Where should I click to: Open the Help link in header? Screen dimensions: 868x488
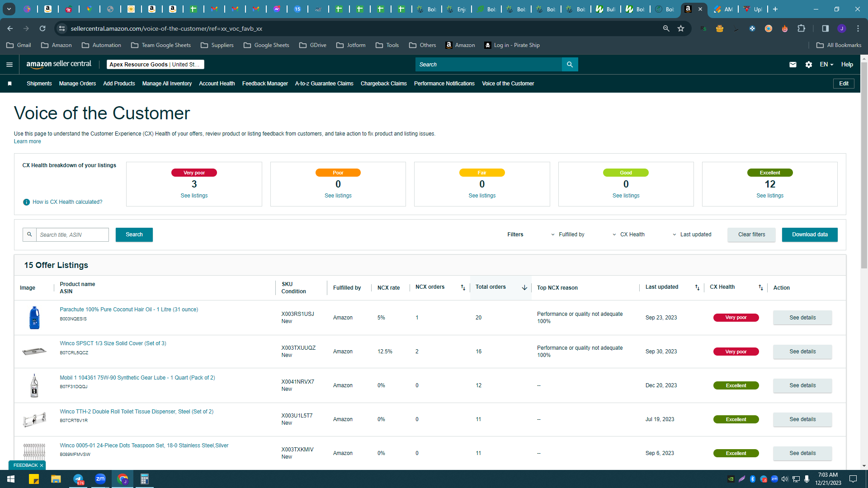pos(847,65)
